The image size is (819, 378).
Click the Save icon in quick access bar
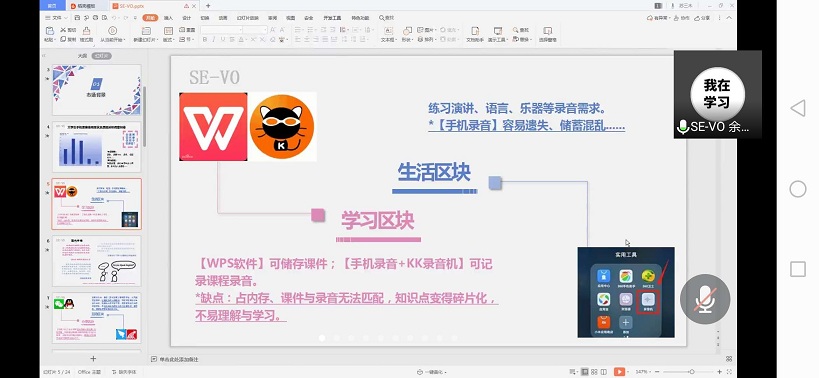coord(77,18)
